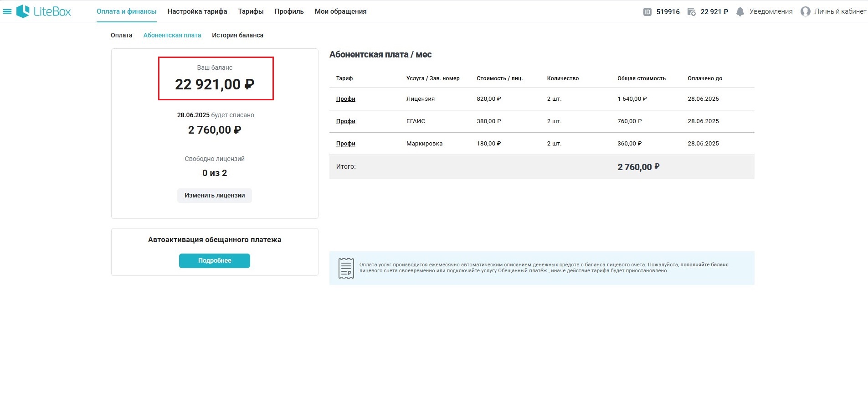This screenshot has height=410, width=868.
Task: Switch to История баланса tab
Action: point(237,35)
